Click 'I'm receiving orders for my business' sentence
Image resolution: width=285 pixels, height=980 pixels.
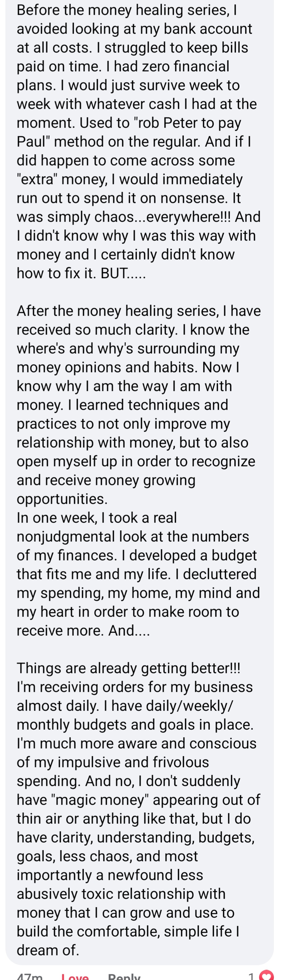point(135,687)
